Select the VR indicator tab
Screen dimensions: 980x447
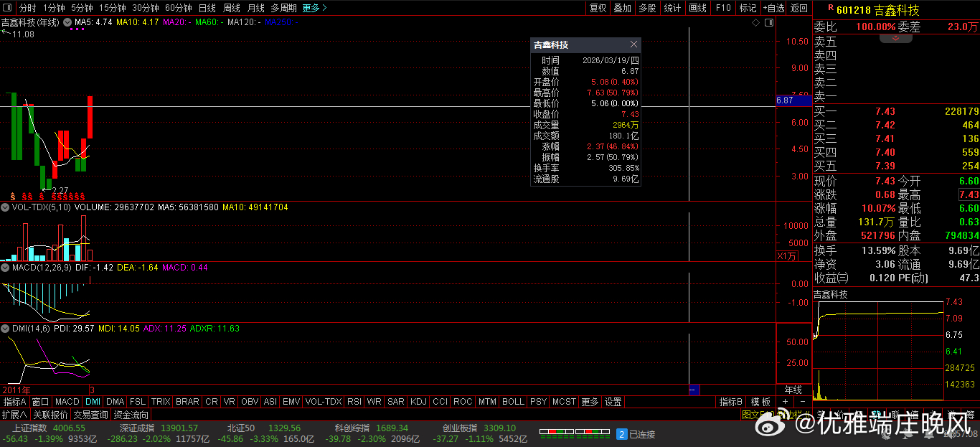(x=230, y=402)
